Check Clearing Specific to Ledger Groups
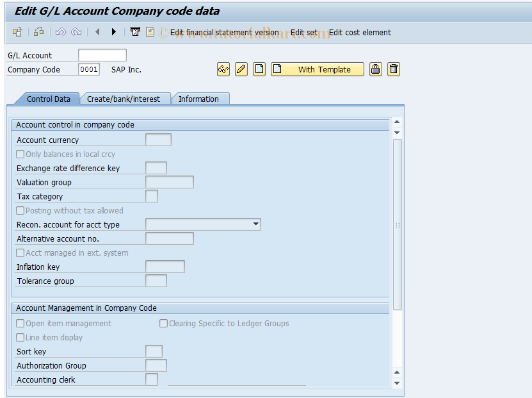This screenshot has height=398, width=532. point(163,323)
